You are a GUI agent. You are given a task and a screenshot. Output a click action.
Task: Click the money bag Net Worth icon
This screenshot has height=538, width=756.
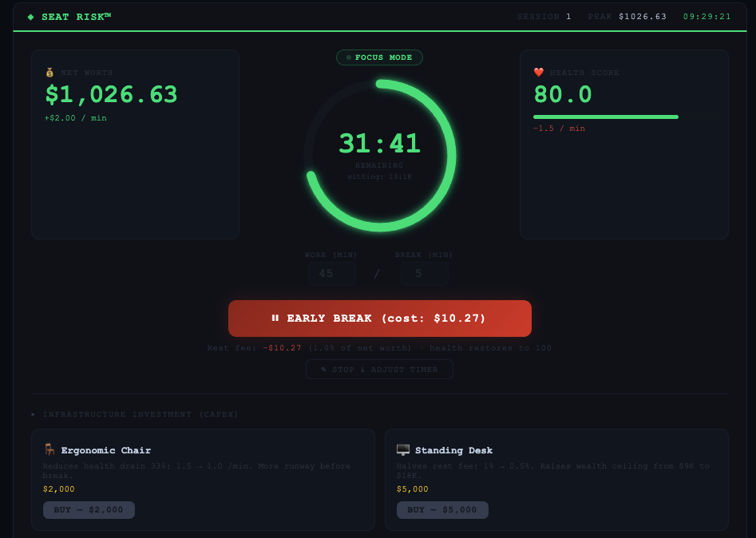tap(49, 73)
